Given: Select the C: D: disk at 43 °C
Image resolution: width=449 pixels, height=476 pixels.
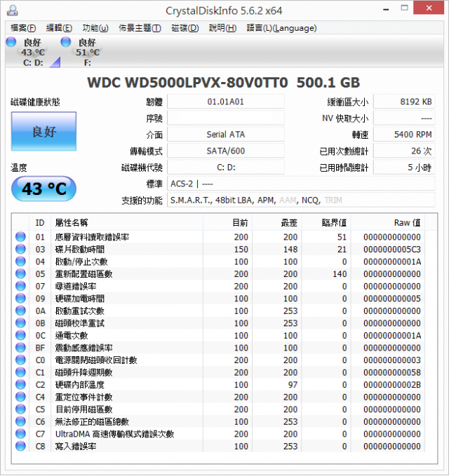Looking at the screenshot, I should (x=32, y=52).
